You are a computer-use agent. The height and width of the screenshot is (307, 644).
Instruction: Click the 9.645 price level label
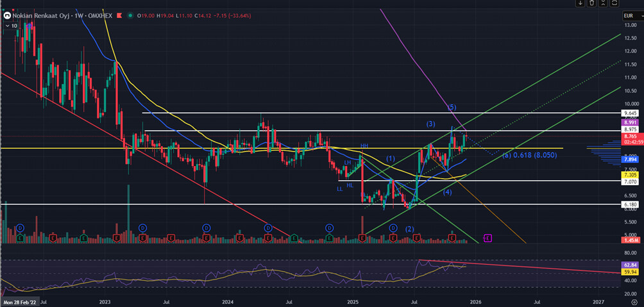631,113
